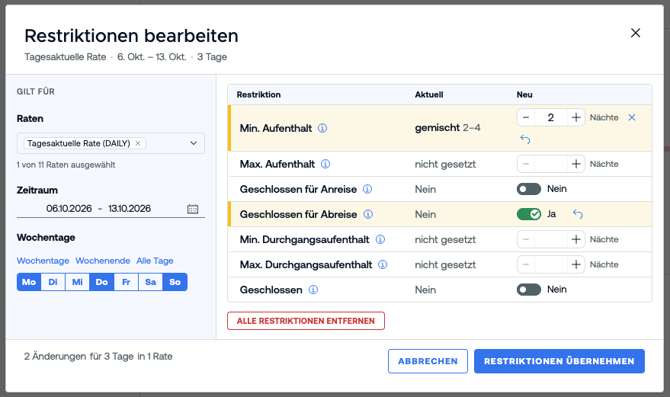Open info tooltip for Max. Aufenthalt
The image size is (670, 397).
click(325, 164)
